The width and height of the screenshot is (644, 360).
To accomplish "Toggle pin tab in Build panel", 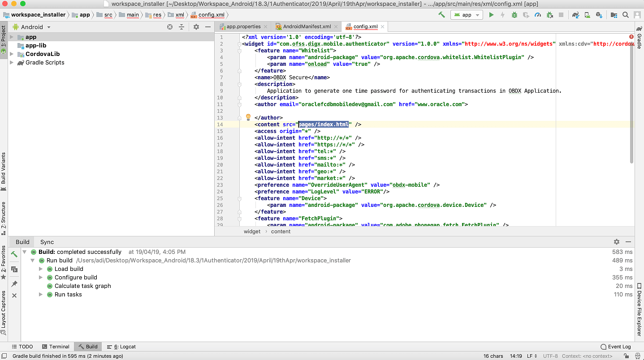I will coord(14,284).
